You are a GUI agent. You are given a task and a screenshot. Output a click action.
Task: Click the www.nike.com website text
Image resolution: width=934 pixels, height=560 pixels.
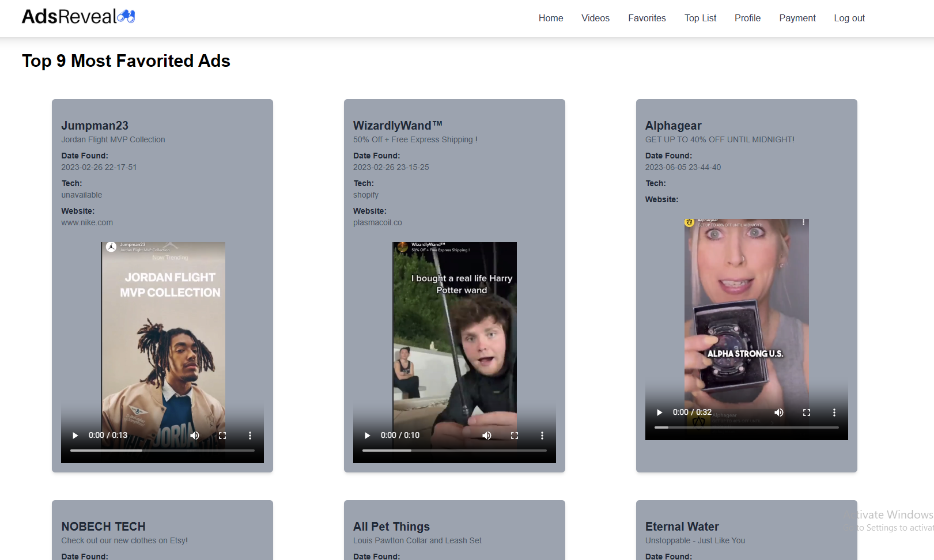(87, 222)
